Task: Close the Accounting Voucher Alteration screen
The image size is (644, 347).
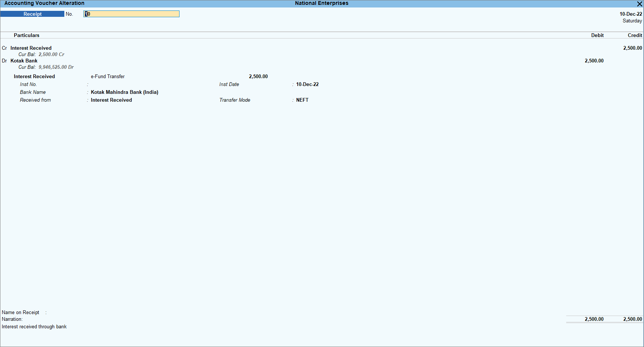Action: [x=640, y=4]
